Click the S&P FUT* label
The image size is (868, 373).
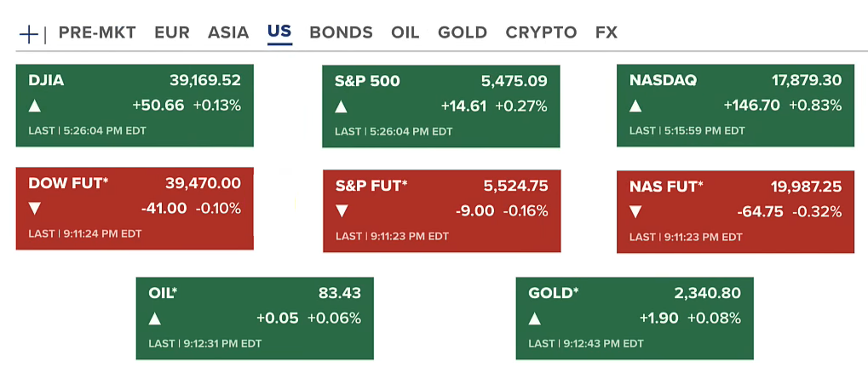click(371, 186)
